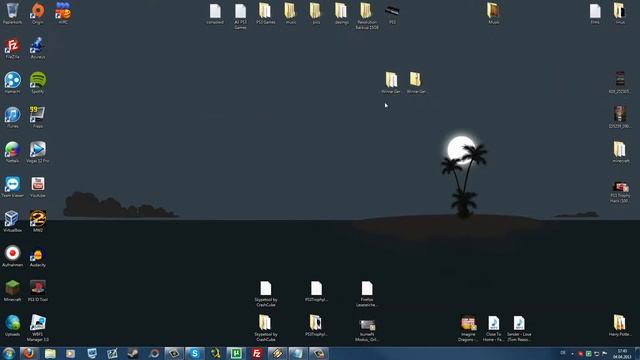Launch the Fraps desktop shortcut

pos(38,118)
